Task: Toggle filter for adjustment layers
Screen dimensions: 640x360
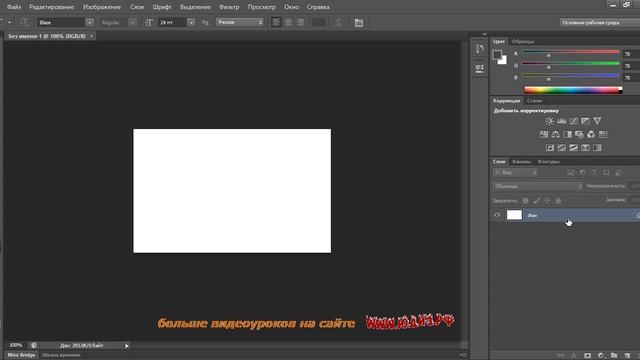Action: pyautogui.click(x=582, y=173)
